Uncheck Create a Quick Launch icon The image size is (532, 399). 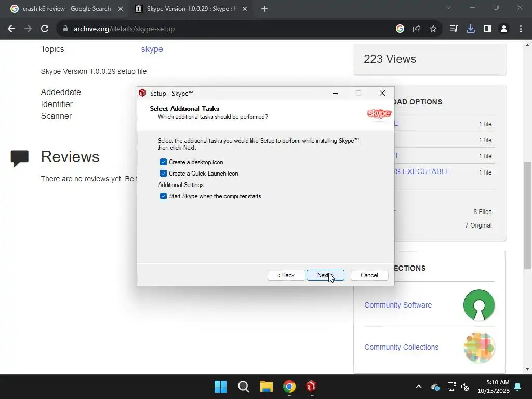tap(163, 174)
